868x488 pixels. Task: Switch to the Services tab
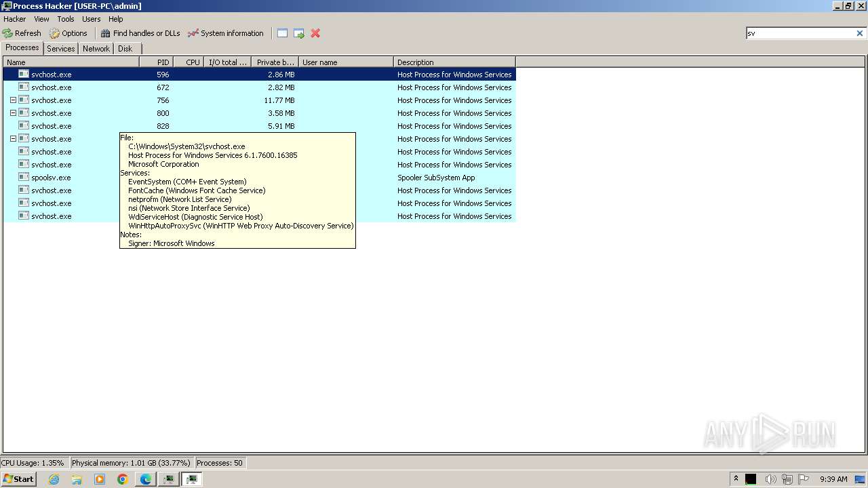pyautogui.click(x=61, y=49)
